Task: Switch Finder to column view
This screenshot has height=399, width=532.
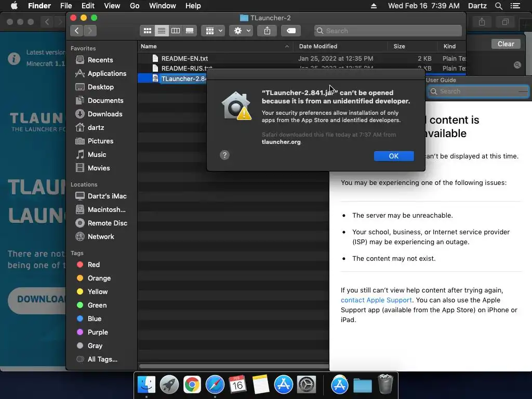Action: point(176,31)
